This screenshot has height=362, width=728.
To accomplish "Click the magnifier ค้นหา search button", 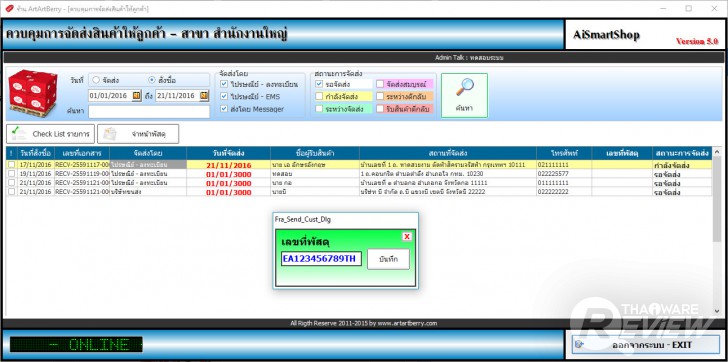I will [x=464, y=95].
